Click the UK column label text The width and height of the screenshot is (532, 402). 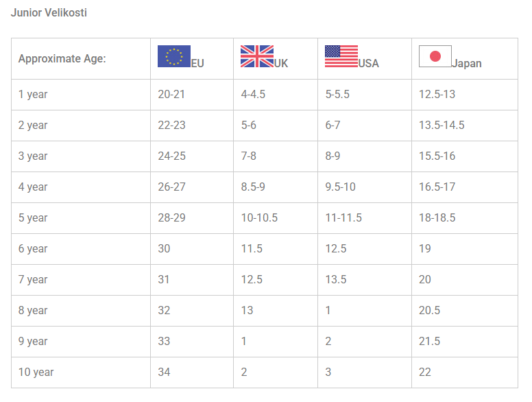pyautogui.click(x=281, y=63)
